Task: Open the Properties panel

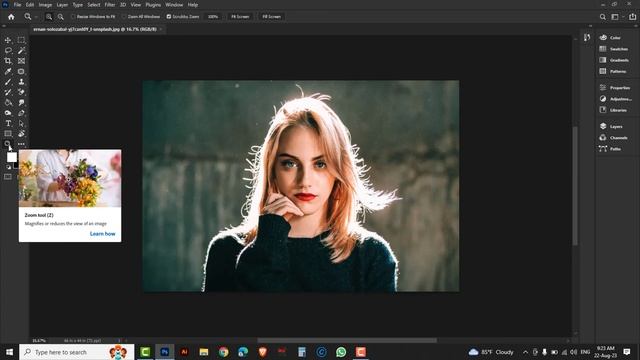Action: (616, 88)
